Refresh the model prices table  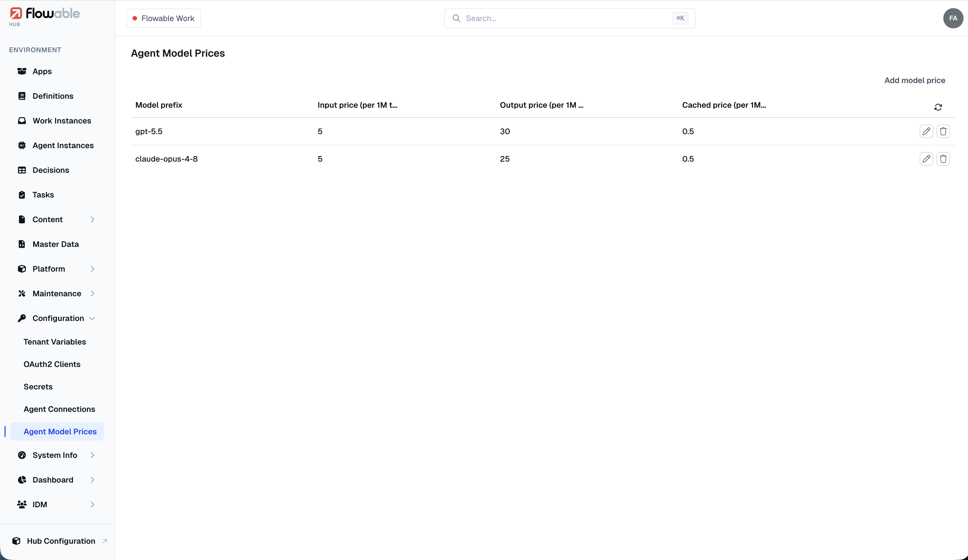pos(938,107)
